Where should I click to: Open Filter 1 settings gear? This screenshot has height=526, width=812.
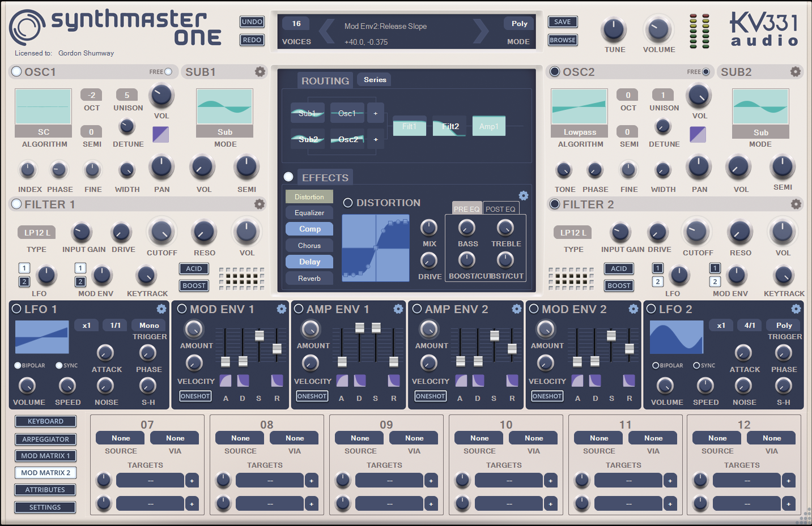[260, 204]
